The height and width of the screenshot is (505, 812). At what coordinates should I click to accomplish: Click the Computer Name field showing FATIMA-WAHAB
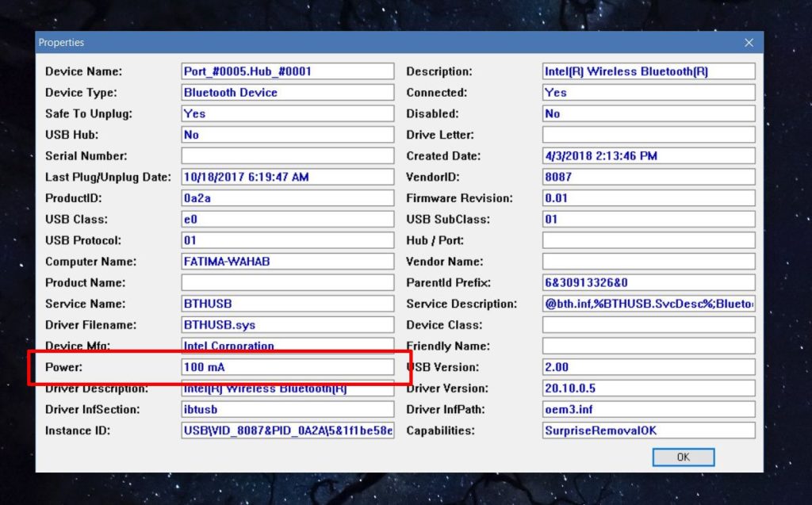(x=285, y=261)
